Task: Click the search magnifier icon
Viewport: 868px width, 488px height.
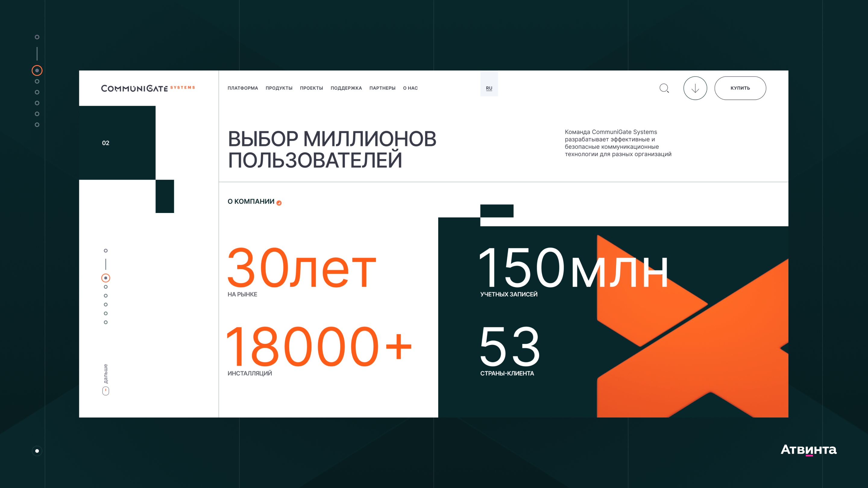Action: (x=664, y=88)
